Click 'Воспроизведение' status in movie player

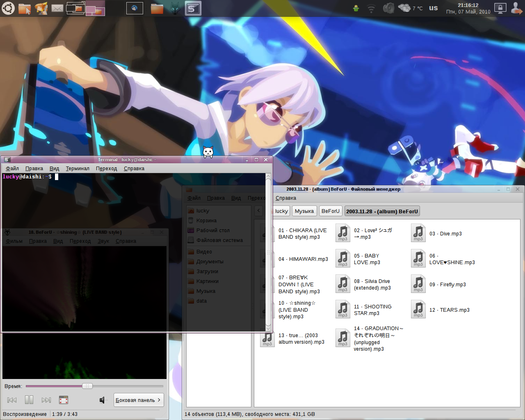pos(25,414)
